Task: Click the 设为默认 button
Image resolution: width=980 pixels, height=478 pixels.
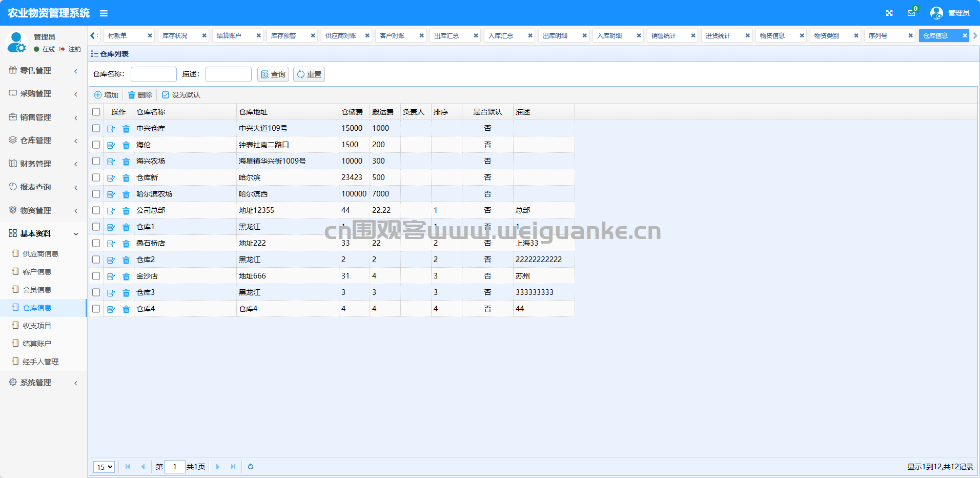Action: coord(181,95)
